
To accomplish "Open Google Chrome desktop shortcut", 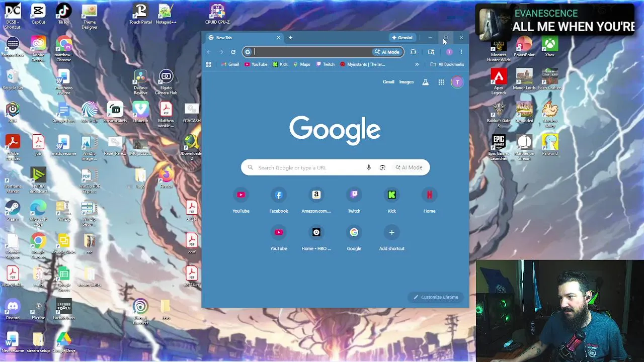I will 38,246.
